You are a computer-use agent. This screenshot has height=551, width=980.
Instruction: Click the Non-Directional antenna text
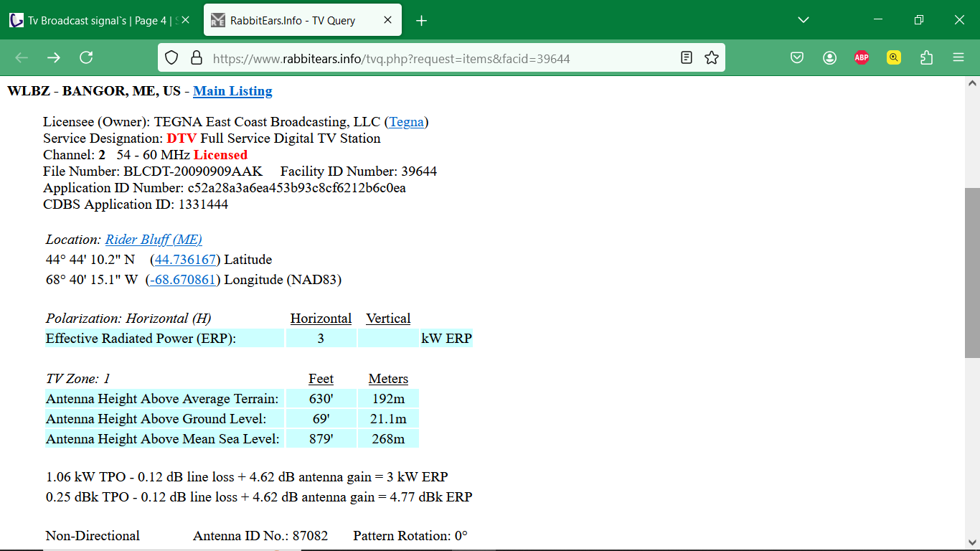[93, 536]
